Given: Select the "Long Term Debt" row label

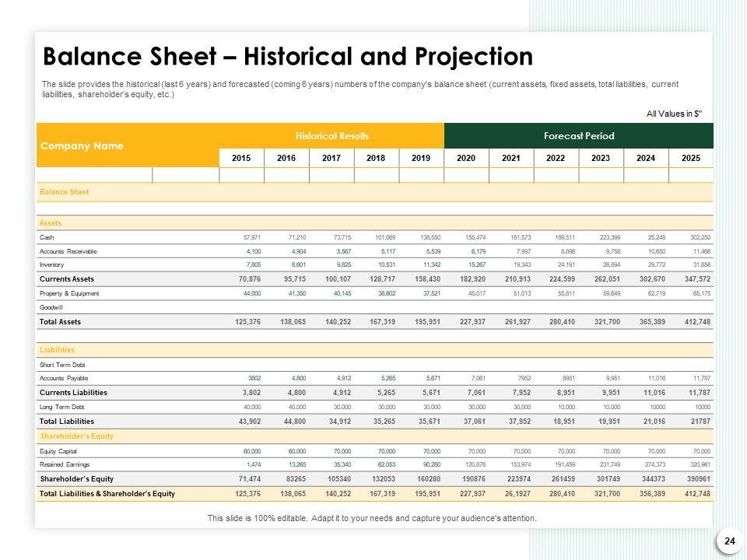Looking at the screenshot, I should (x=61, y=407).
